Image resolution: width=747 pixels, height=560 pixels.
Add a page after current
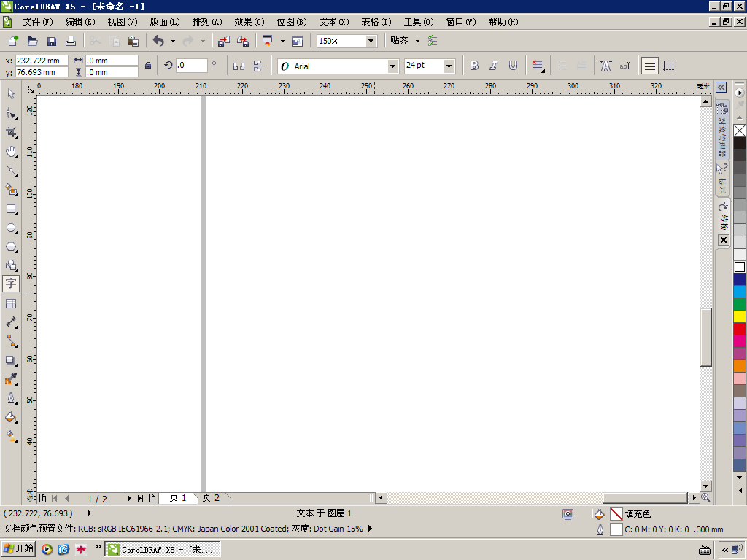[152, 498]
